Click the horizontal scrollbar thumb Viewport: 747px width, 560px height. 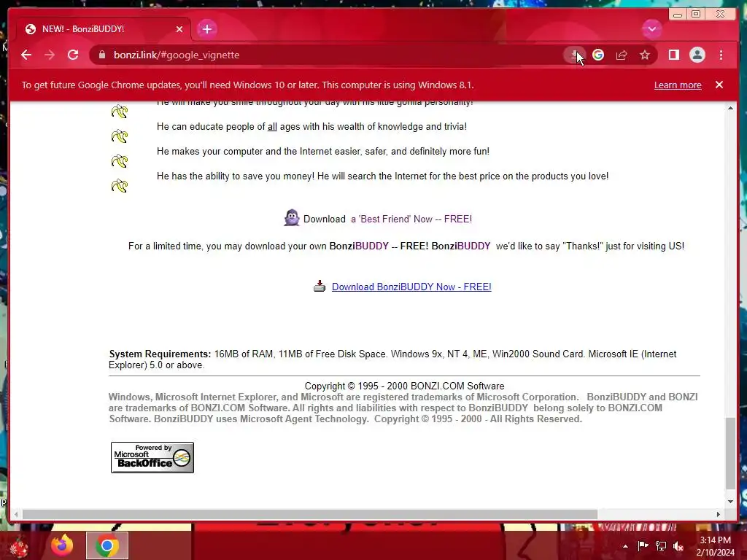(310, 514)
